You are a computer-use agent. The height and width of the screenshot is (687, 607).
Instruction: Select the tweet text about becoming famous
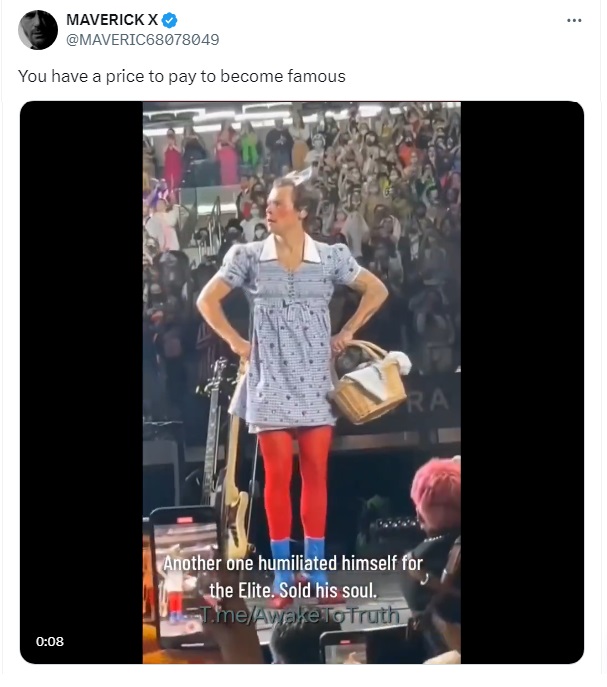(181, 76)
